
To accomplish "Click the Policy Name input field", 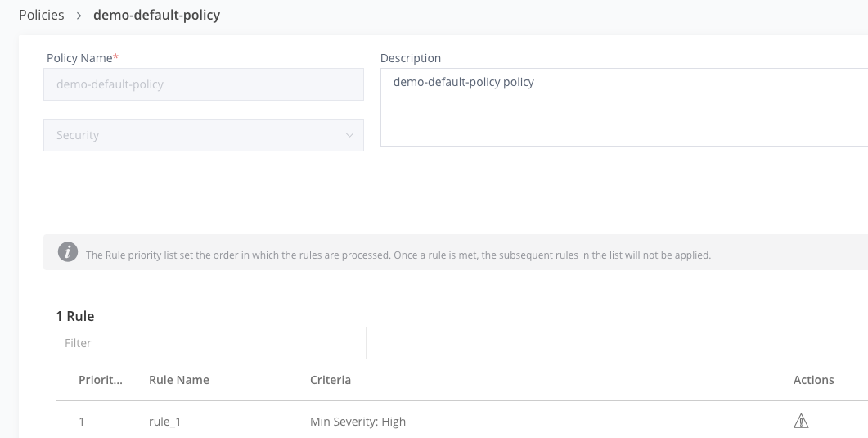I will (204, 84).
